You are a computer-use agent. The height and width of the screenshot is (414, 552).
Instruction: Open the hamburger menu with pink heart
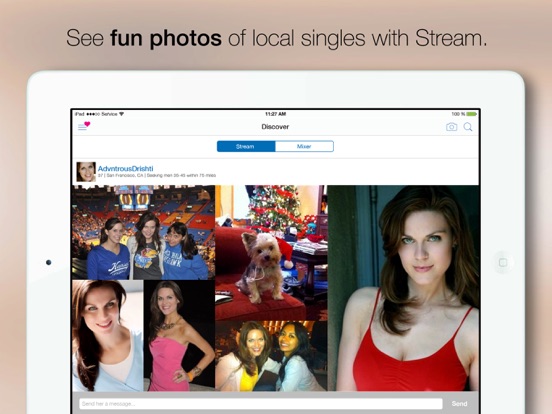pos(84,126)
